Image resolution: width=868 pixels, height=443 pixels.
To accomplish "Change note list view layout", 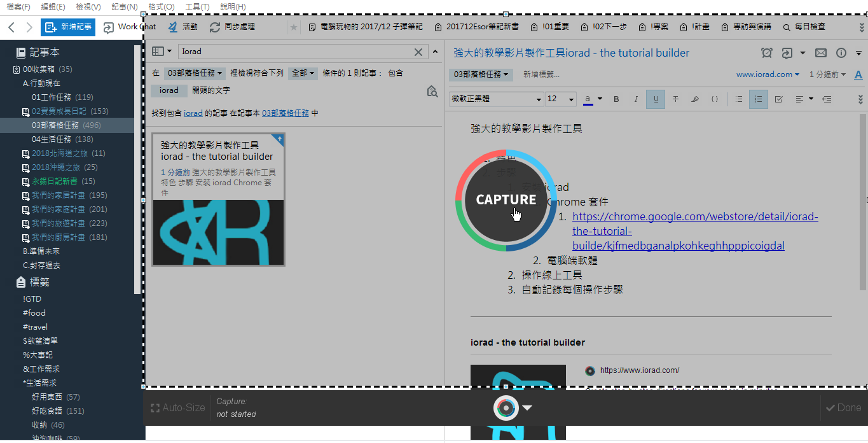I will click(162, 52).
